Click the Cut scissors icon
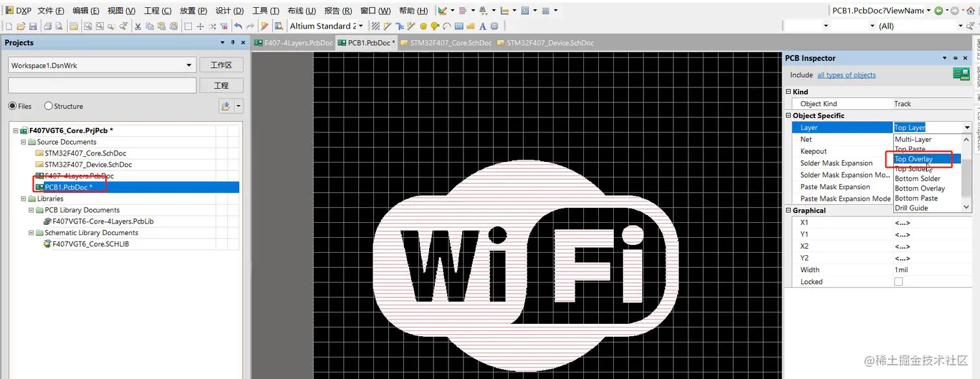Viewport: 980px width, 379px height. (x=137, y=26)
